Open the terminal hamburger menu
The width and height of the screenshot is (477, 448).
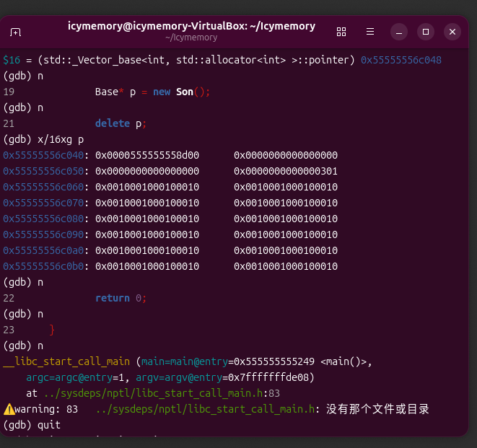click(370, 32)
